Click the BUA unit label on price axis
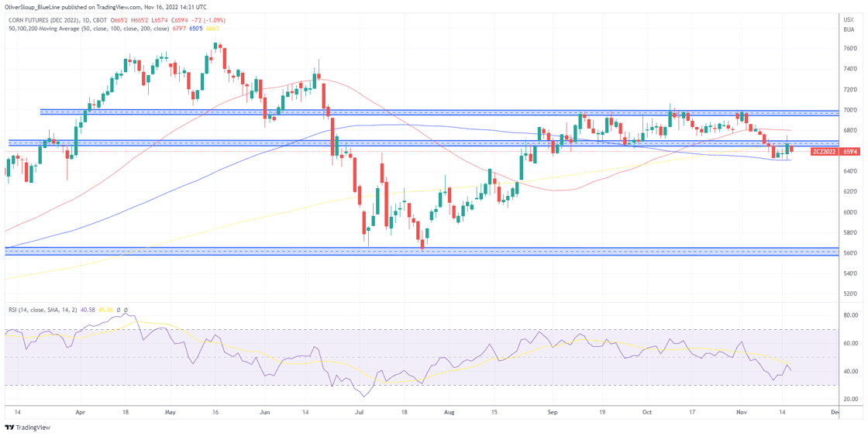Image resolution: width=868 pixels, height=436 pixels. [848, 30]
